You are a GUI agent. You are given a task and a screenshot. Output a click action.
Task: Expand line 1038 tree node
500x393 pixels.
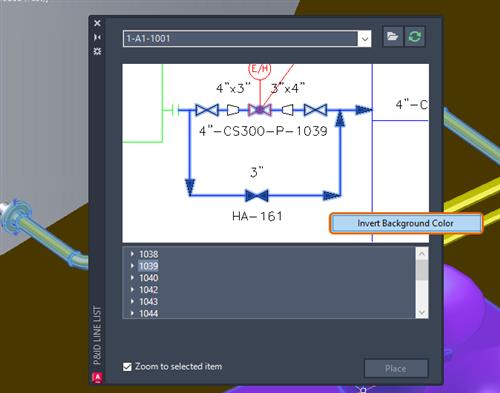(132, 254)
